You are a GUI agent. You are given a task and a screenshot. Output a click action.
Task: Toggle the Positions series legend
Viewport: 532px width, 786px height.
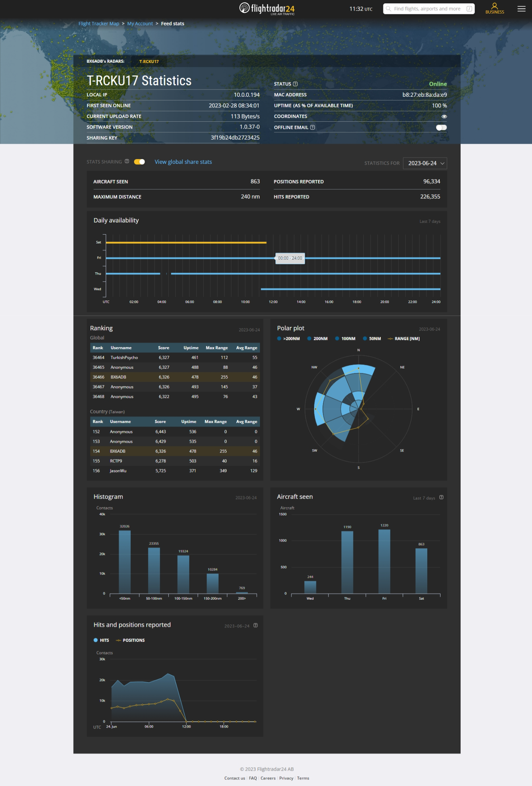pos(130,640)
